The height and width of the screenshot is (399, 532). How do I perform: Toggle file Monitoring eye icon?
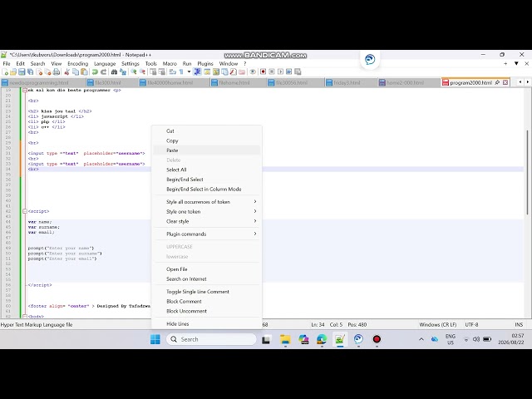coord(253,72)
